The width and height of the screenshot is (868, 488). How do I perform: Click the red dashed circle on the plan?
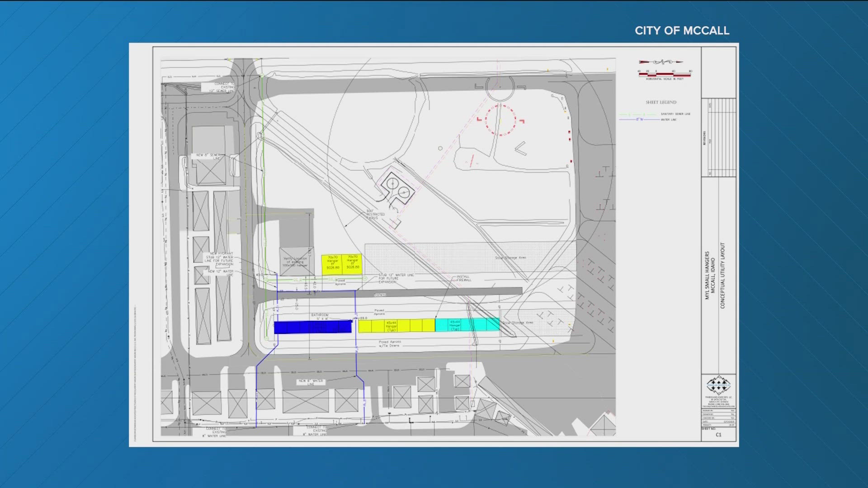tap(500, 120)
